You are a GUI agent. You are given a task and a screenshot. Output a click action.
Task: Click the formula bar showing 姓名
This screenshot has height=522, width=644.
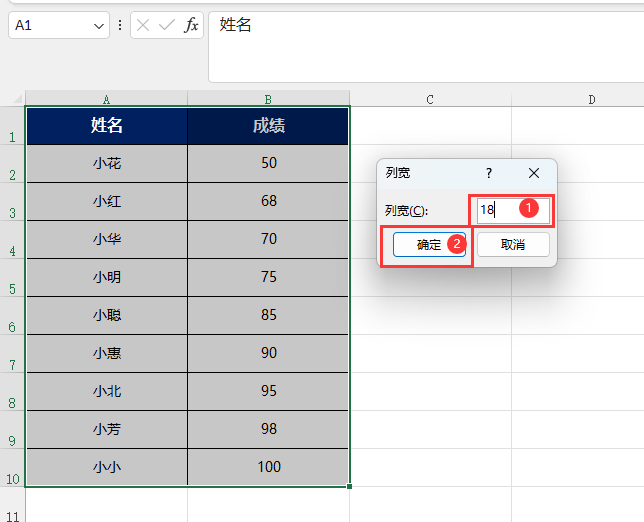tap(426, 47)
